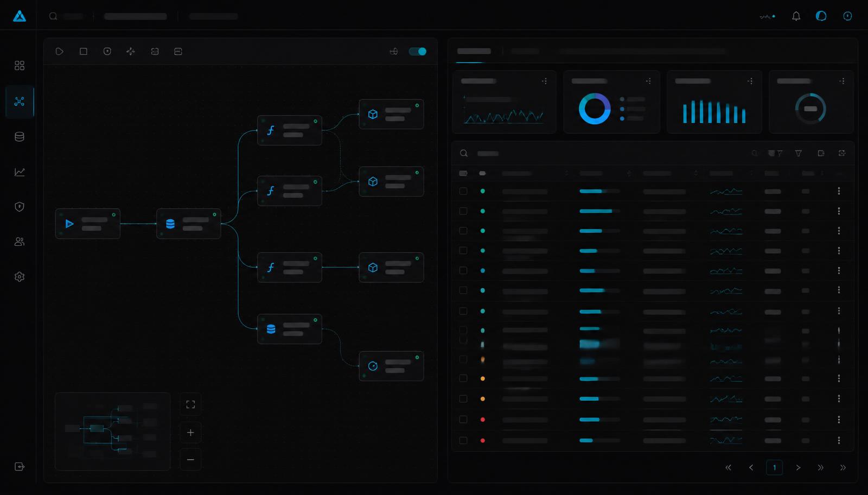Click the first row's progress bar

[599, 191]
